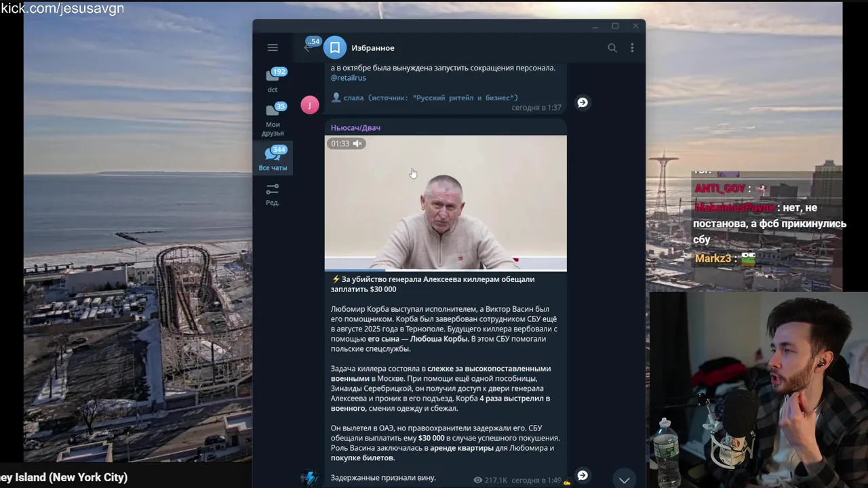Go to original for the 1:37 message

coord(583,102)
